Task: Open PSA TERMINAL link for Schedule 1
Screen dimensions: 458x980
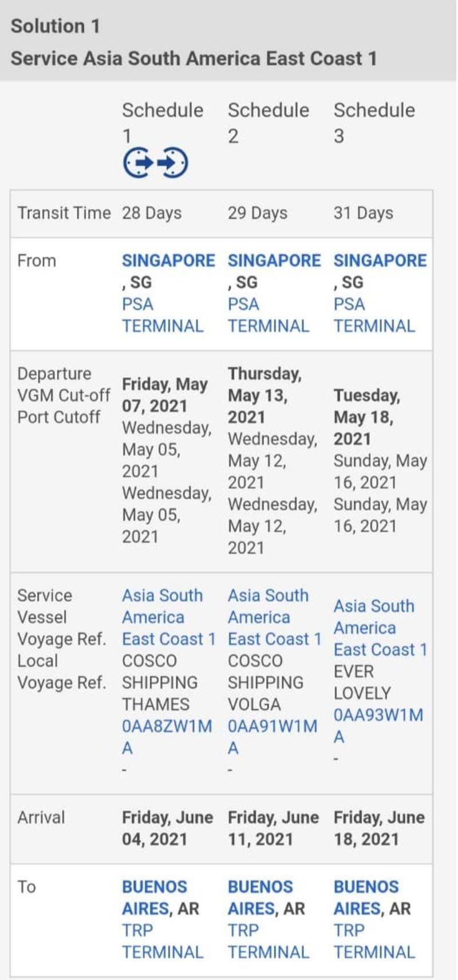Action: (x=163, y=315)
